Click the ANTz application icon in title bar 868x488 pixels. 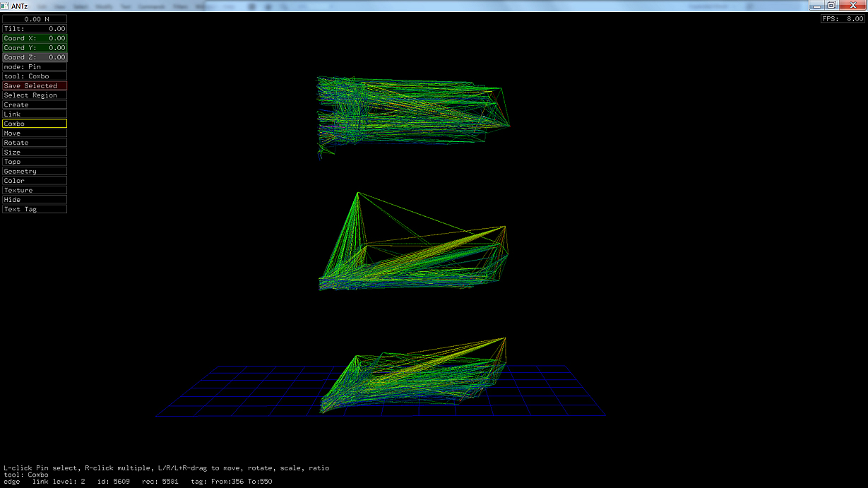tap(6, 6)
